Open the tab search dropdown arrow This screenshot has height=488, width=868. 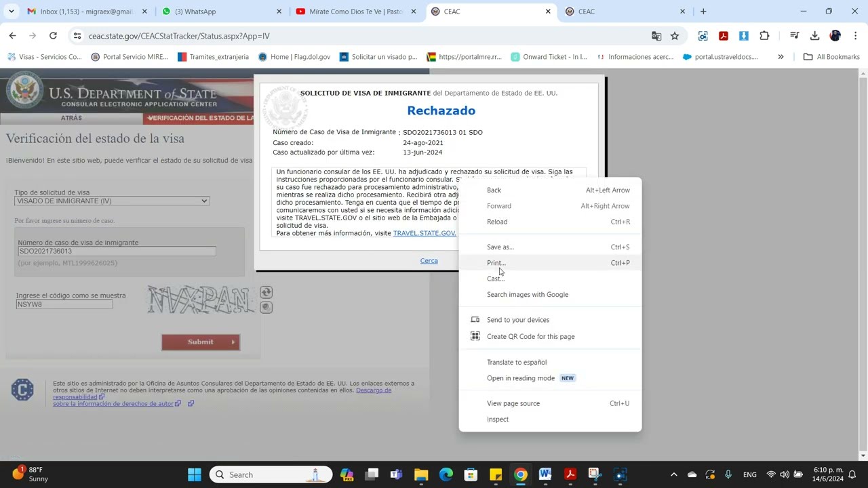pos(12,12)
